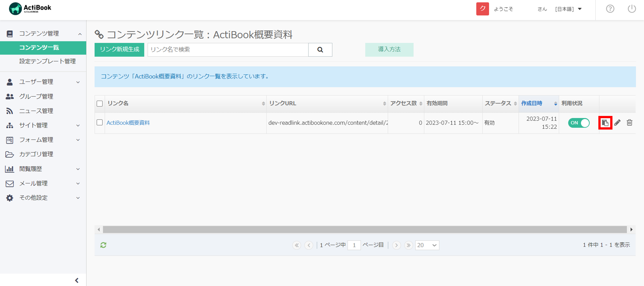Click the 有効 status cell
This screenshot has height=286, width=644.
[x=501, y=123]
